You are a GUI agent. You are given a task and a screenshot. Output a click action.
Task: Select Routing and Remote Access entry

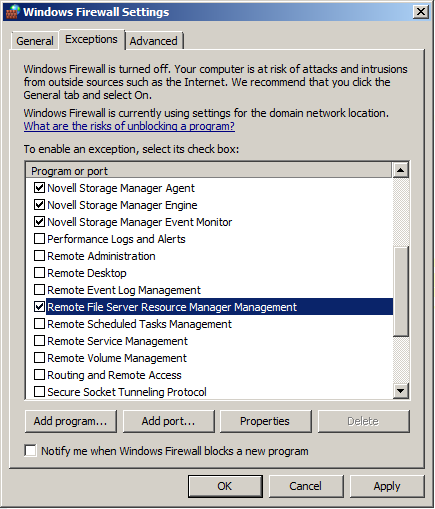pos(114,375)
